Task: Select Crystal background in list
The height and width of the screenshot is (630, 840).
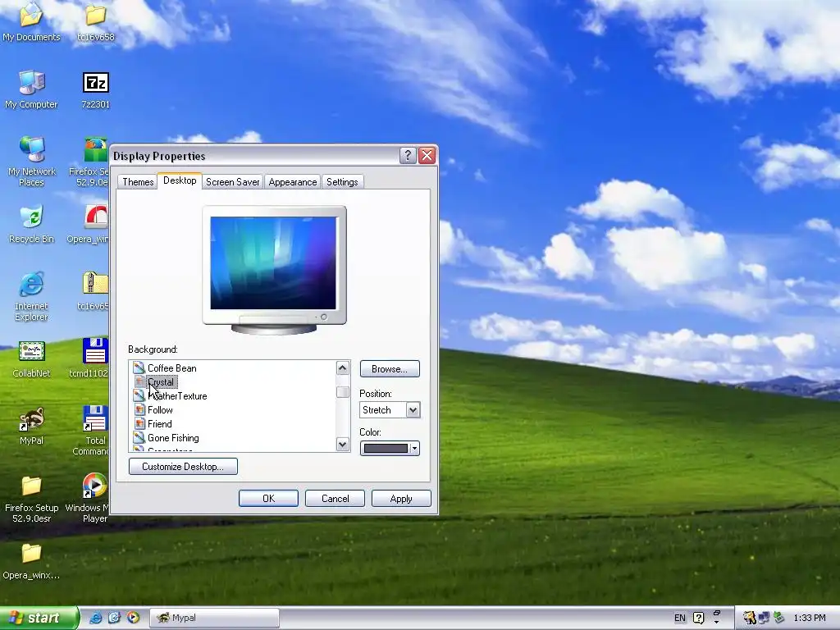Action: (161, 382)
